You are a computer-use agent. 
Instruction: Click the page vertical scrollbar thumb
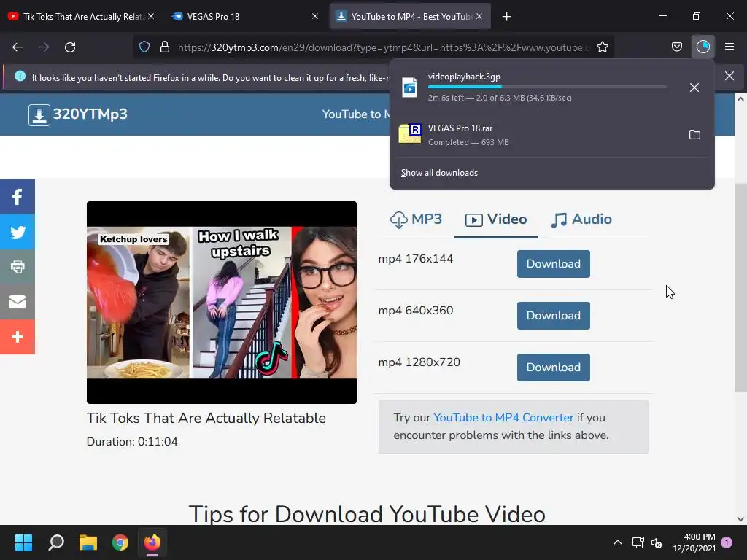740,286
